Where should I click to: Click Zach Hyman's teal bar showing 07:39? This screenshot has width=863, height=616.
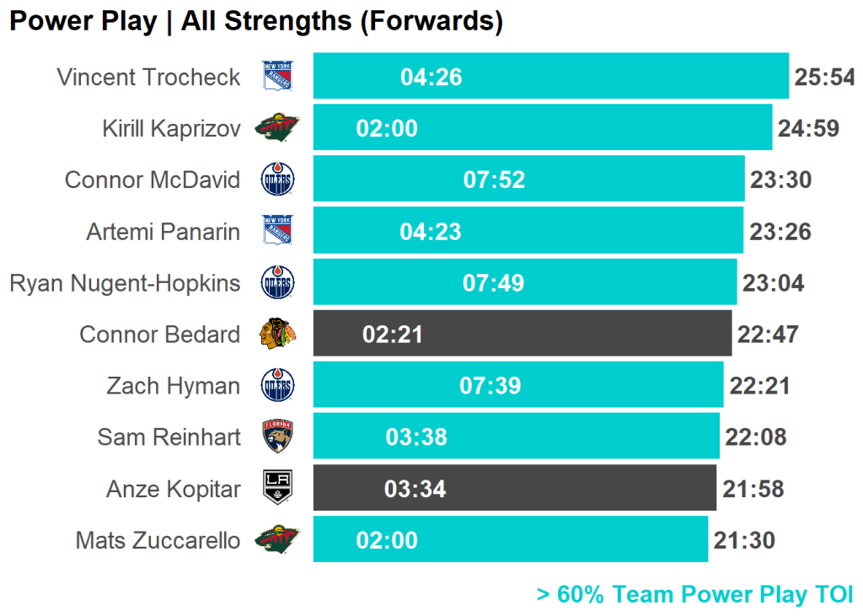click(518, 385)
